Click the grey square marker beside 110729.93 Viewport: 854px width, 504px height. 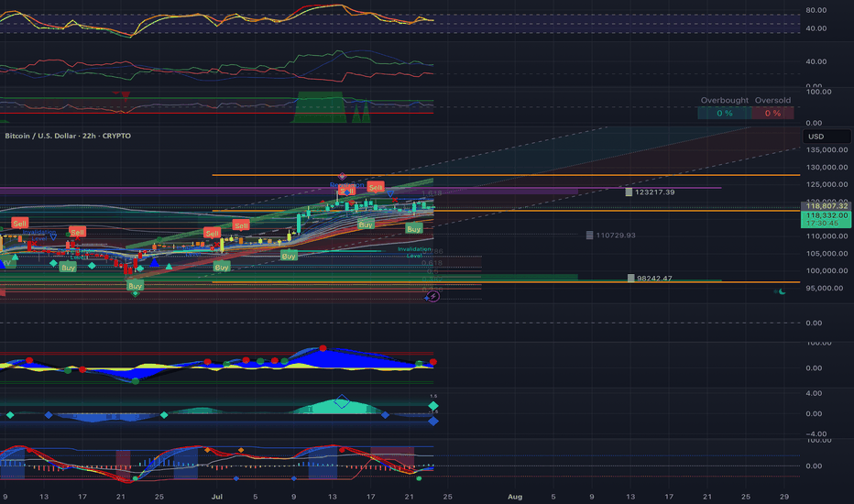click(589, 236)
